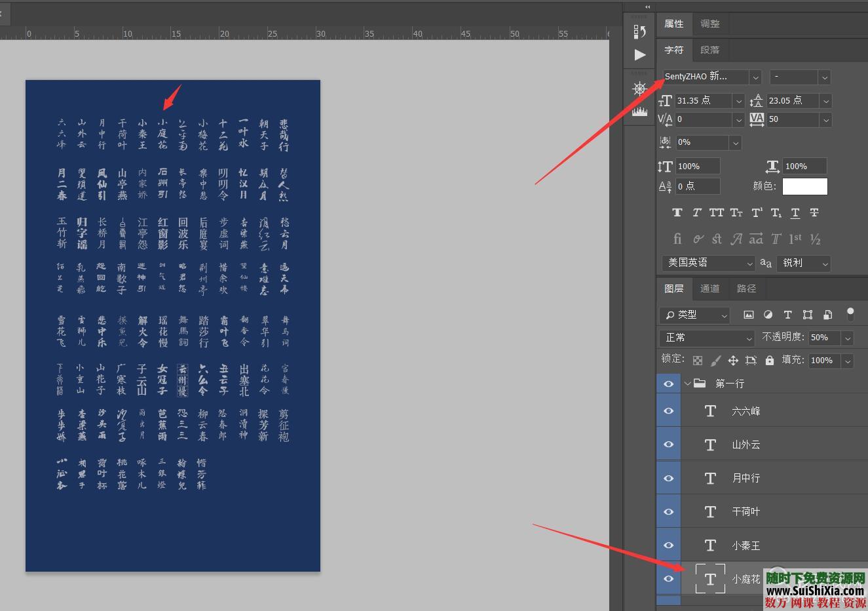Click the all caps TT icon
The height and width of the screenshot is (611, 868).
tap(717, 212)
